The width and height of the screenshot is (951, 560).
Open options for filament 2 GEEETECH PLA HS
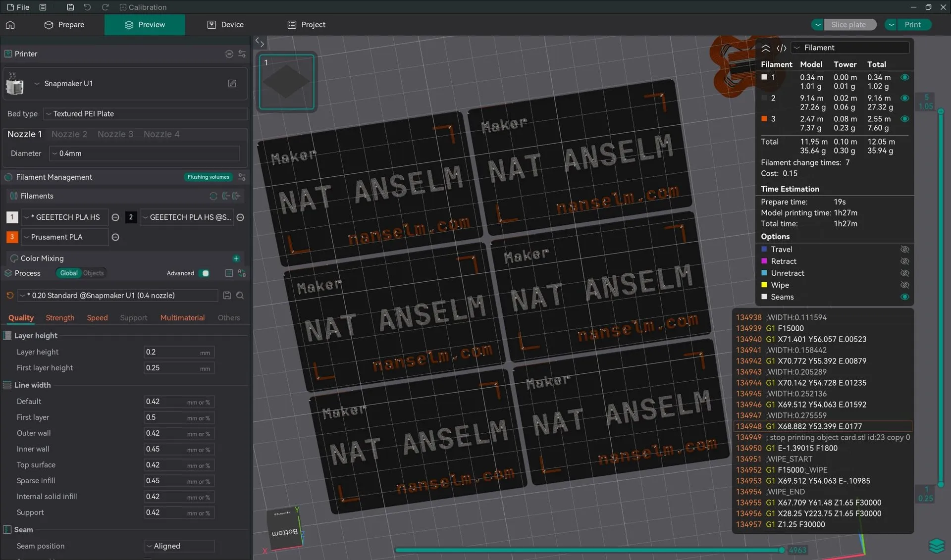tap(240, 217)
